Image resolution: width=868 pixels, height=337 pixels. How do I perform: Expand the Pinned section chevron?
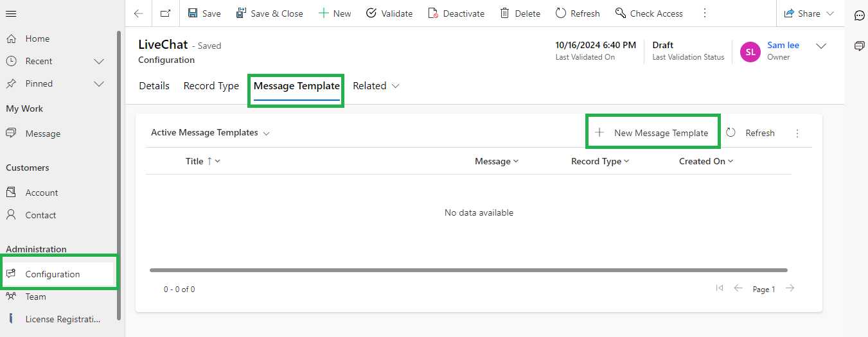(x=99, y=84)
